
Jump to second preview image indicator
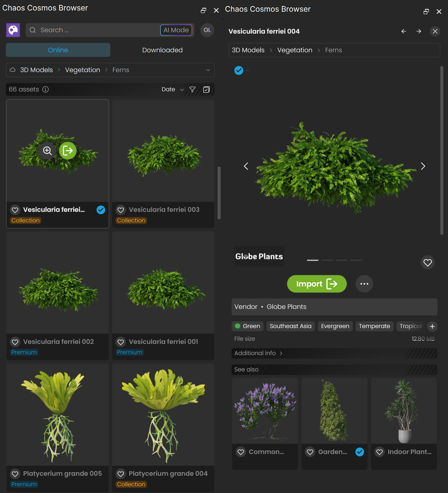tap(327, 260)
